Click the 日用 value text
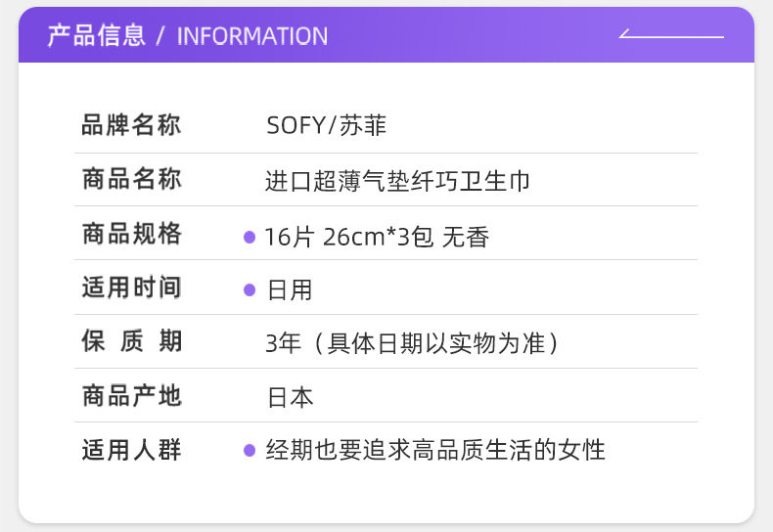 click(290, 290)
